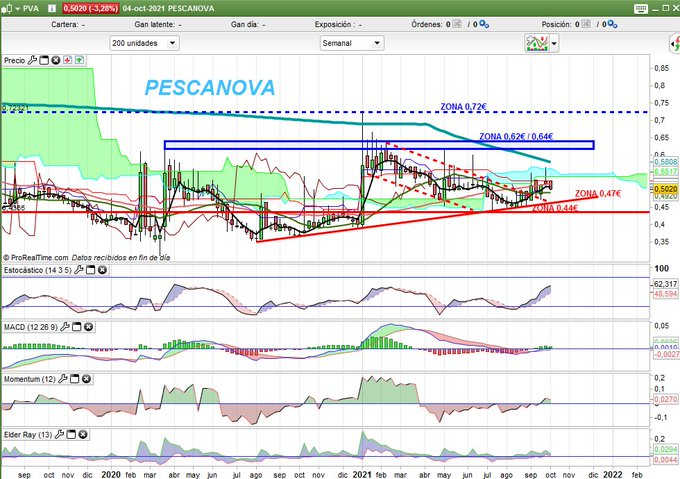Maximize the Estocástico panel
Viewport: 680px width, 479px height.
90,270
